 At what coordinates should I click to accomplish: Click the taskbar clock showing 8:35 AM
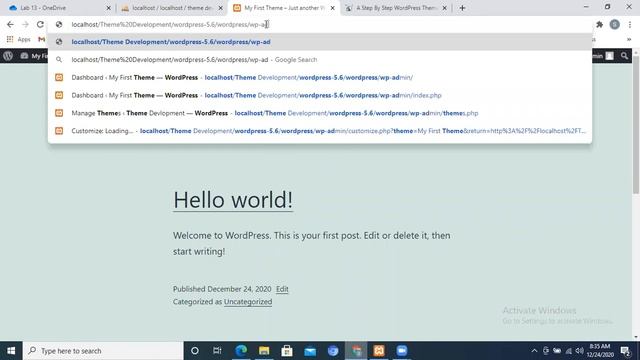click(600, 351)
